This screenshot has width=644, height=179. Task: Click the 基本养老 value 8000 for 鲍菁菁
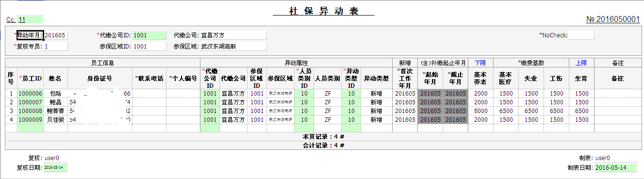pos(480,111)
